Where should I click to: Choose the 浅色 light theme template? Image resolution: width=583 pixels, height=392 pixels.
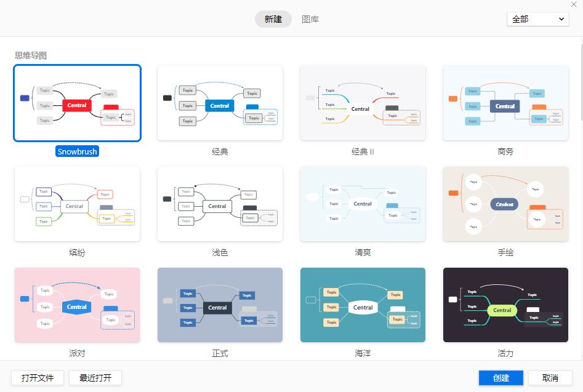click(220, 204)
